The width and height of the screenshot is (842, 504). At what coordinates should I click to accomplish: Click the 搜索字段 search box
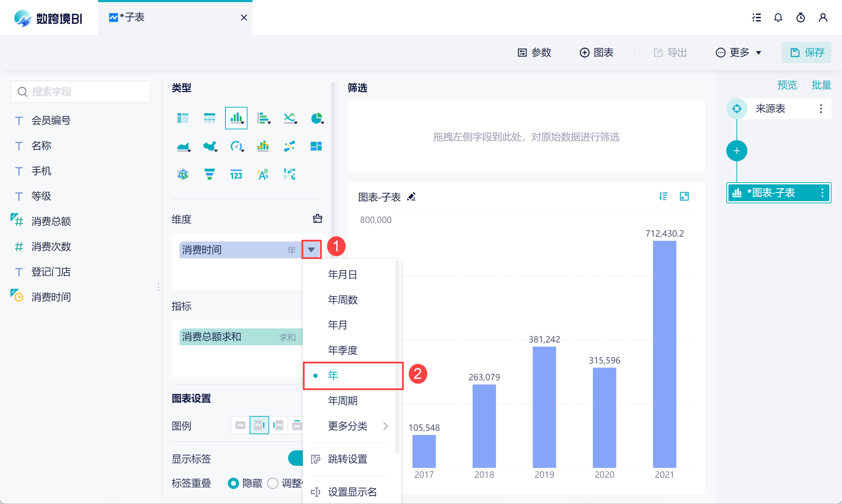coord(81,92)
